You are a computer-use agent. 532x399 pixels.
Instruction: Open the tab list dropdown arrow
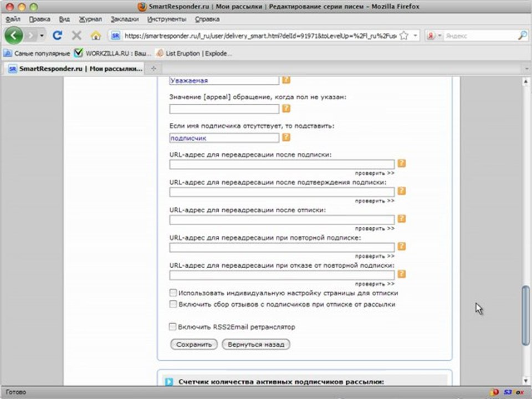526,69
